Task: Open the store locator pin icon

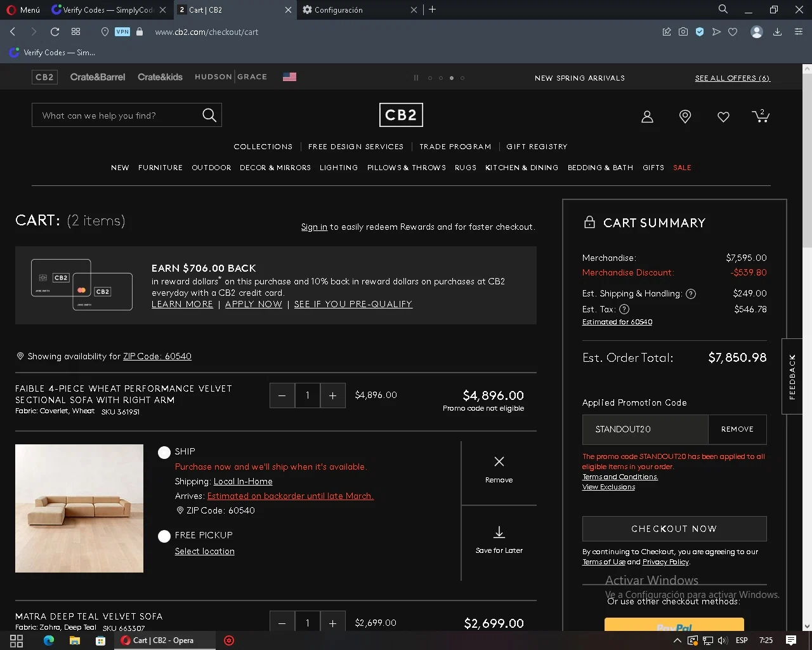Action: pos(685,117)
